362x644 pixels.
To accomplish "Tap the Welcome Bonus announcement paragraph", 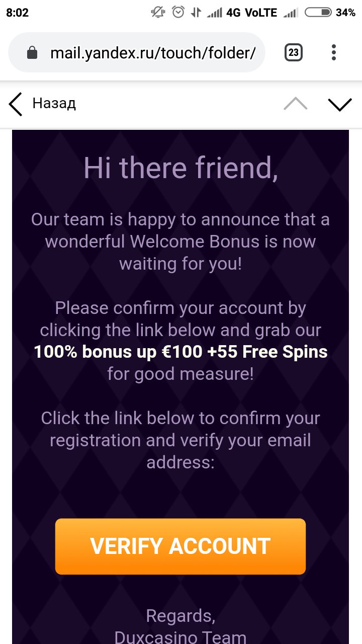I will click(x=180, y=242).
